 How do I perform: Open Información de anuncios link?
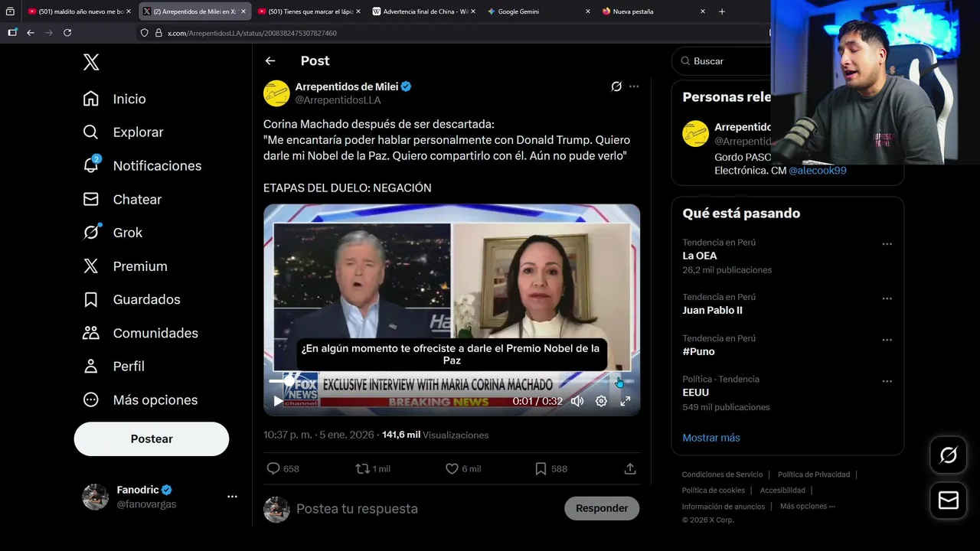(x=724, y=507)
